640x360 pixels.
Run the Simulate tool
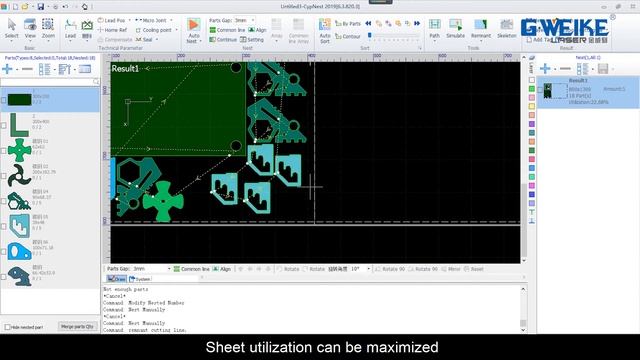(x=455, y=28)
